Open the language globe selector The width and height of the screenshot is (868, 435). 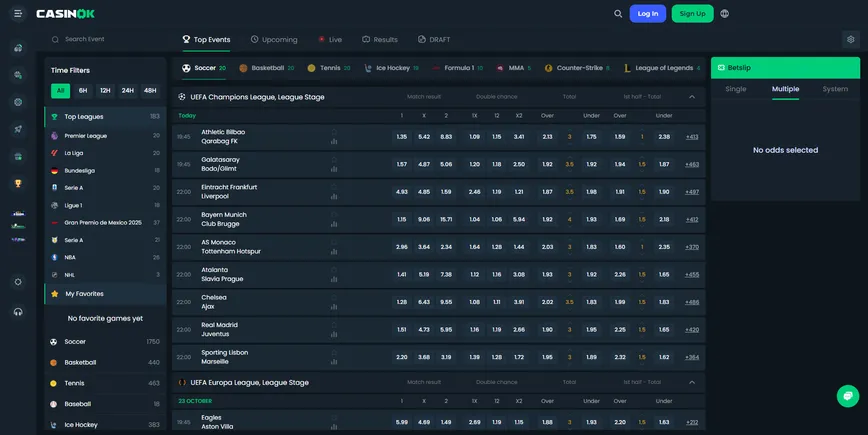(x=724, y=14)
